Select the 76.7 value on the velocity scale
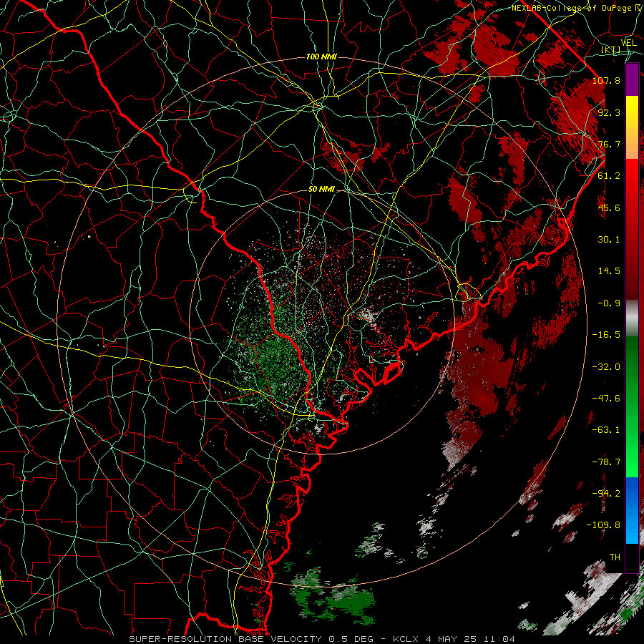 pyautogui.click(x=609, y=144)
